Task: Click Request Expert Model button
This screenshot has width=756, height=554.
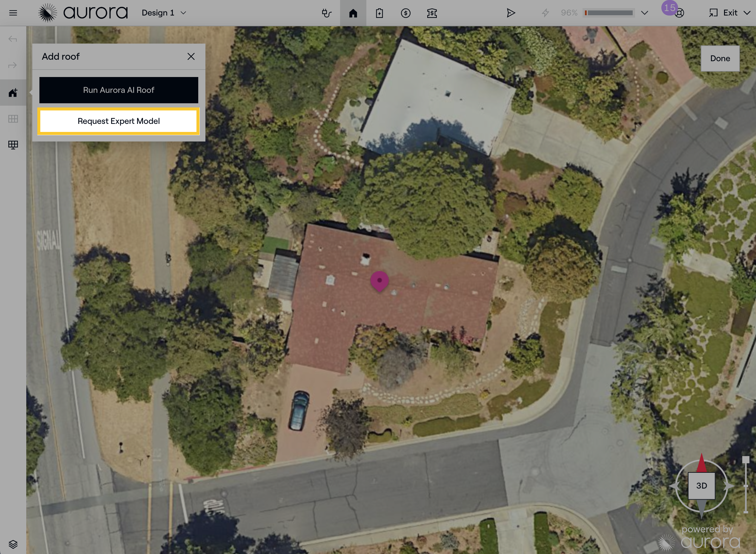Action: [119, 121]
